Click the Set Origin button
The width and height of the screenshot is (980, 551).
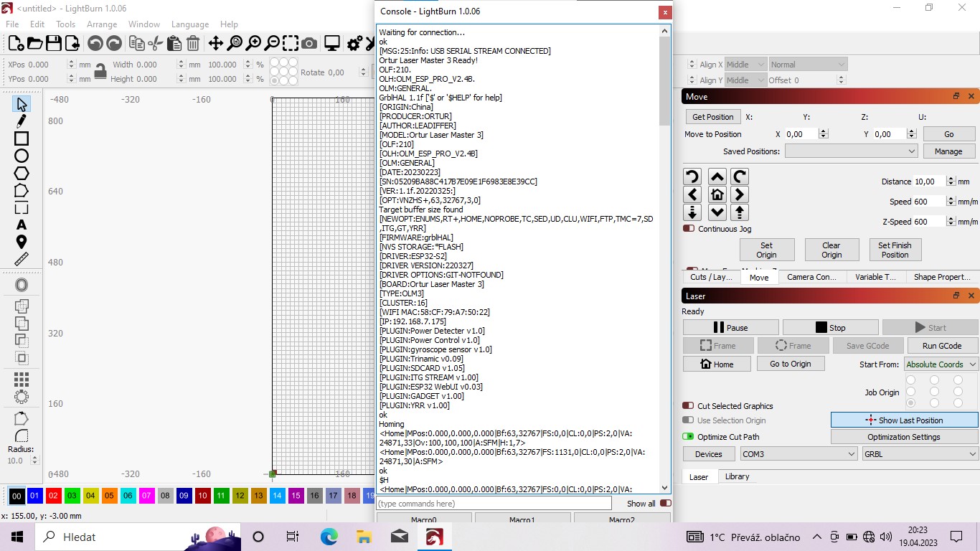point(766,250)
